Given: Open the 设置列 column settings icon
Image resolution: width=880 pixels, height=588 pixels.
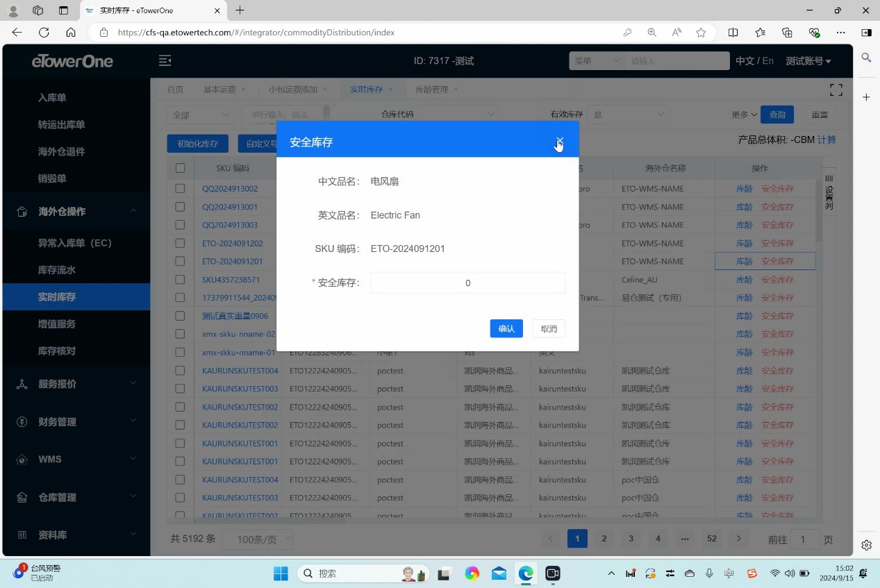Looking at the screenshot, I should [829, 192].
